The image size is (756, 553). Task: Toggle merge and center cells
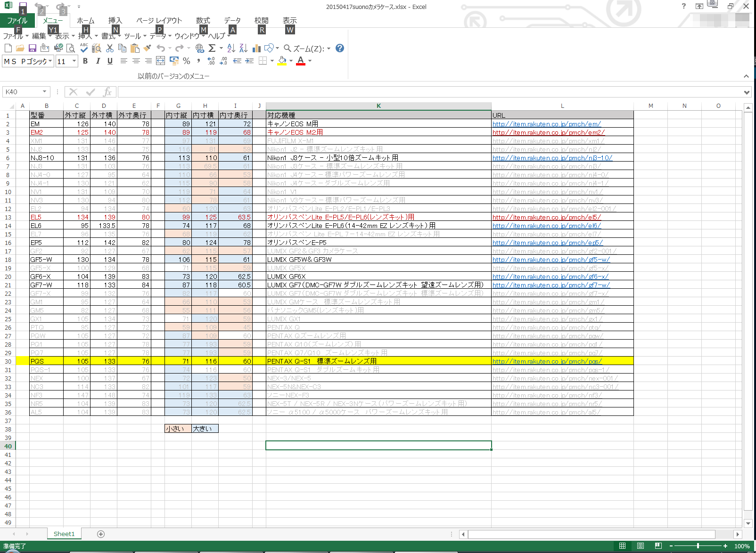coord(161,61)
